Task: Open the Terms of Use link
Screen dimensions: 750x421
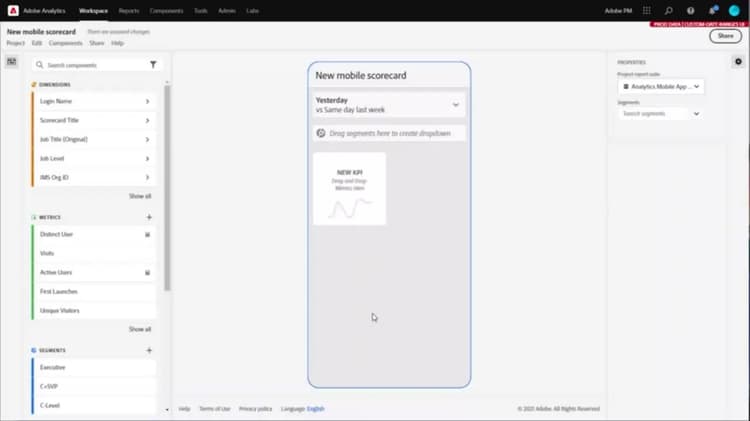Action: tap(214, 409)
